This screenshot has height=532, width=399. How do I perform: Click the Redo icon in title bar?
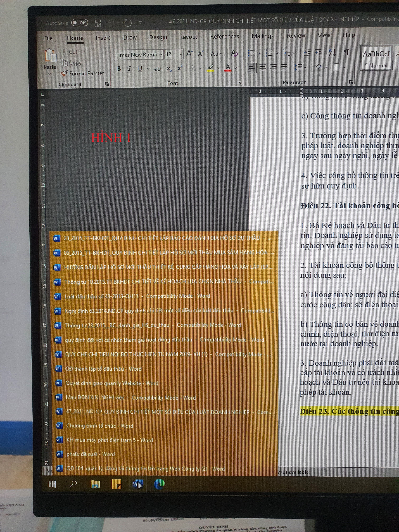click(128, 23)
